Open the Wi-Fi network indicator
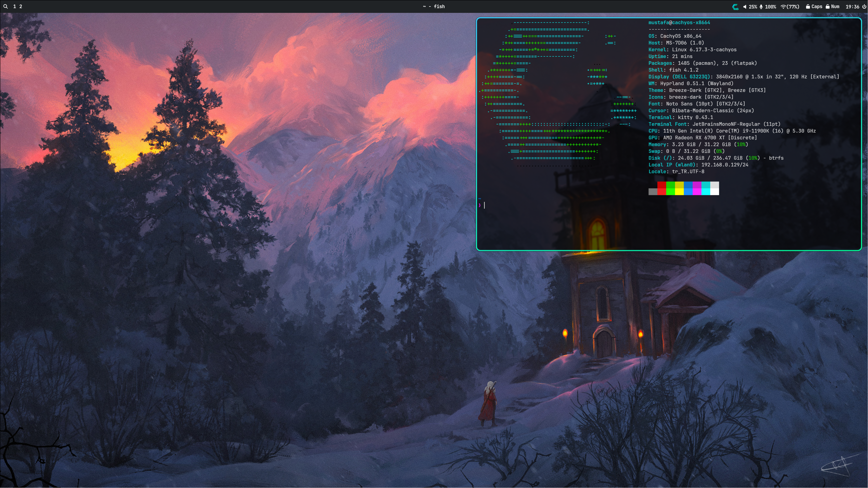Screen dimensions: 868x488 783,6
